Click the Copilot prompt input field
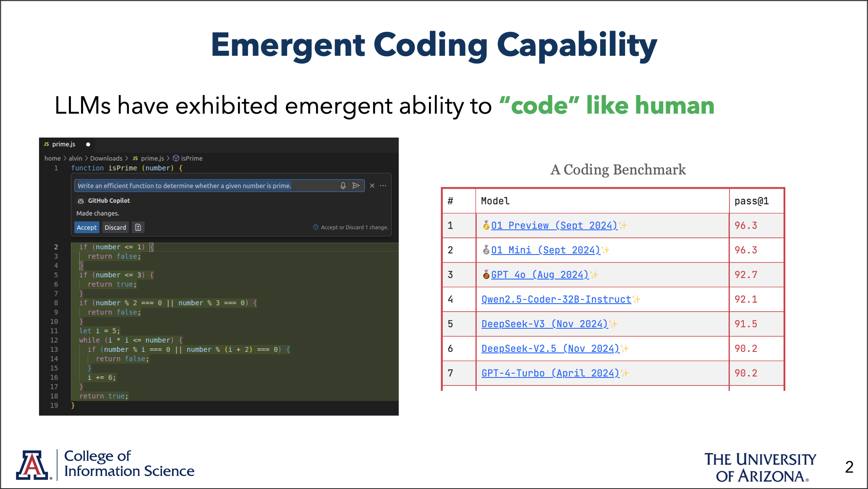The image size is (868, 489). 206,185
